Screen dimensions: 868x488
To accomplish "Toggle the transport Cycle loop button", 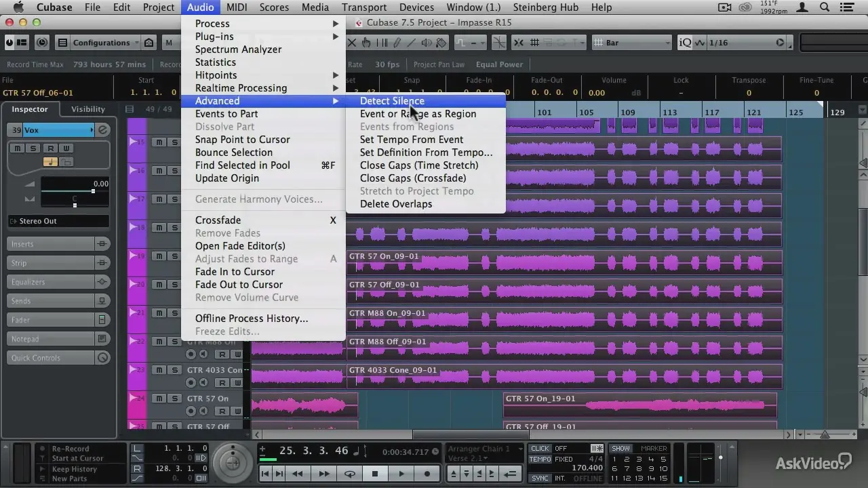I will pos(350,474).
